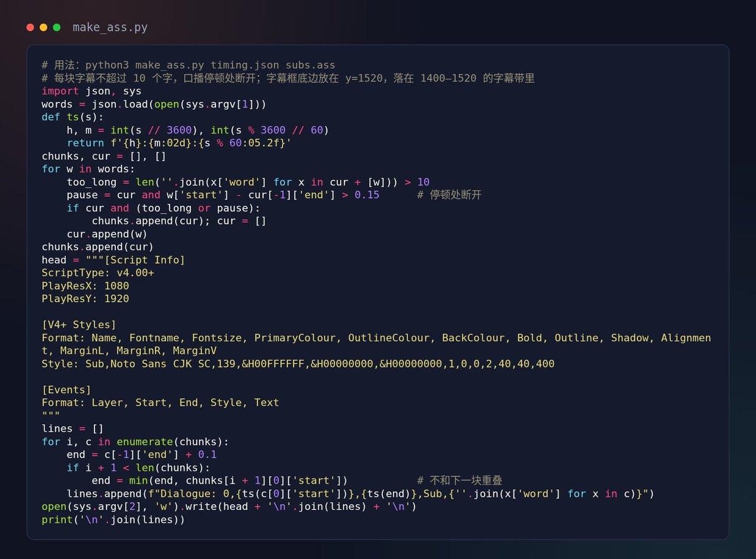The image size is (756, 559).
Task: Click the "# 停顿处断开" inline comment
Action: 449,195
